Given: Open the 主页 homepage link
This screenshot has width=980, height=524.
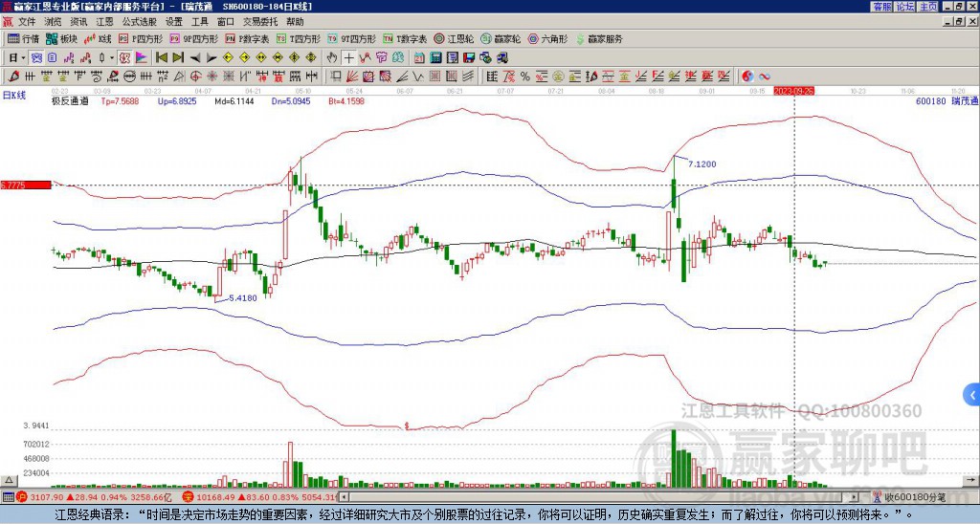Looking at the screenshot, I should tap(928, 7).
